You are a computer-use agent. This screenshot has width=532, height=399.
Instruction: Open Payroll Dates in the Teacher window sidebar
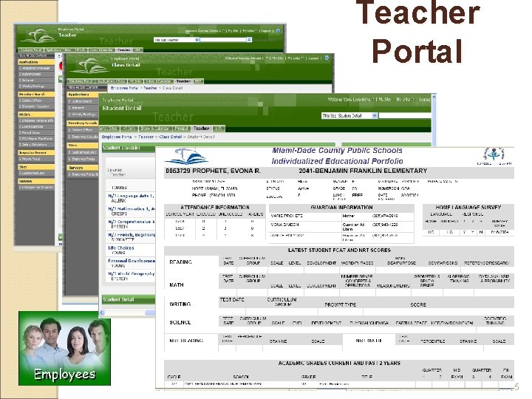point(36,133)
